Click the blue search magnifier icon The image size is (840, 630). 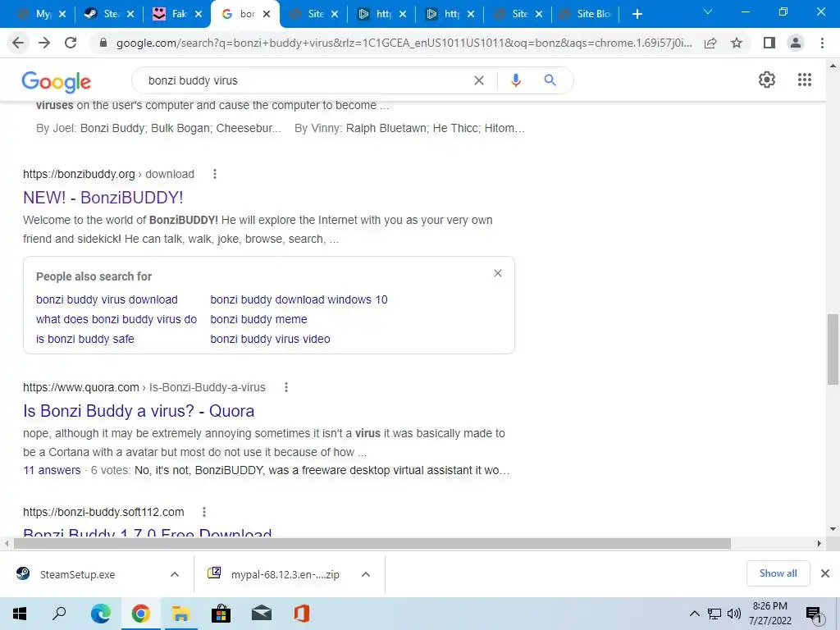550,80
